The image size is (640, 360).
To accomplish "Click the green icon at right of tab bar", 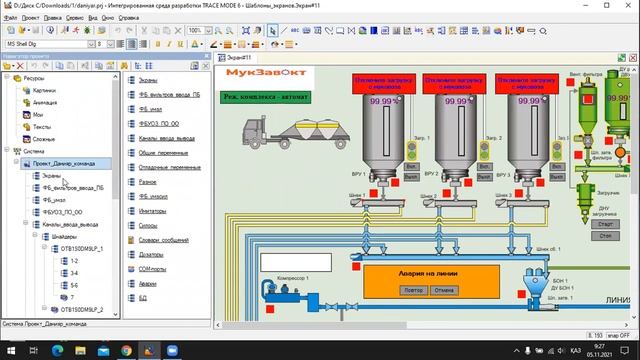I will pyautogui.click(x=622, y=58).
